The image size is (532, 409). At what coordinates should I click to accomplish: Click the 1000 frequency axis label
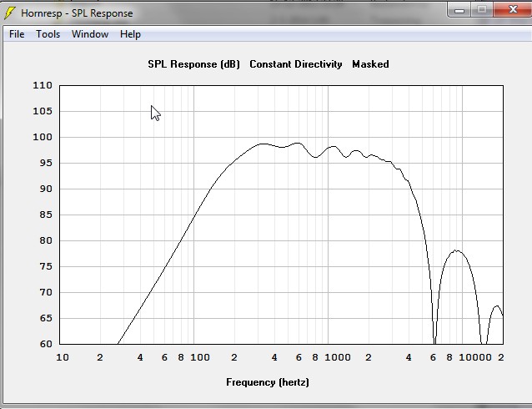(x=338, y=357)
